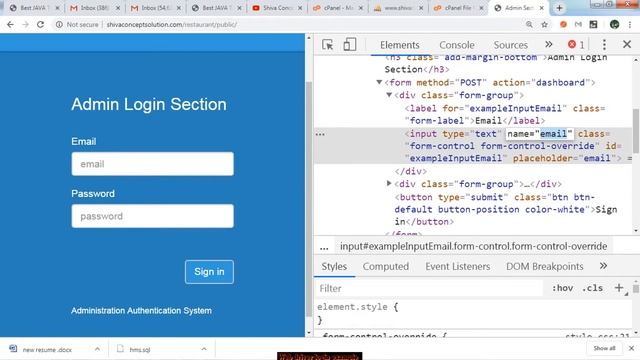
Task: Toggle the :hov element state button
Action: (562, 288)
